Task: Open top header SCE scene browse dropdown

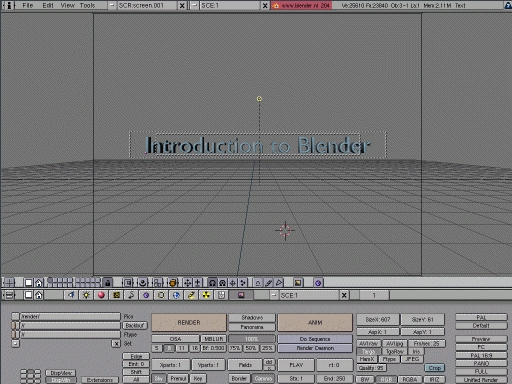Action: (x=195, y=5)
